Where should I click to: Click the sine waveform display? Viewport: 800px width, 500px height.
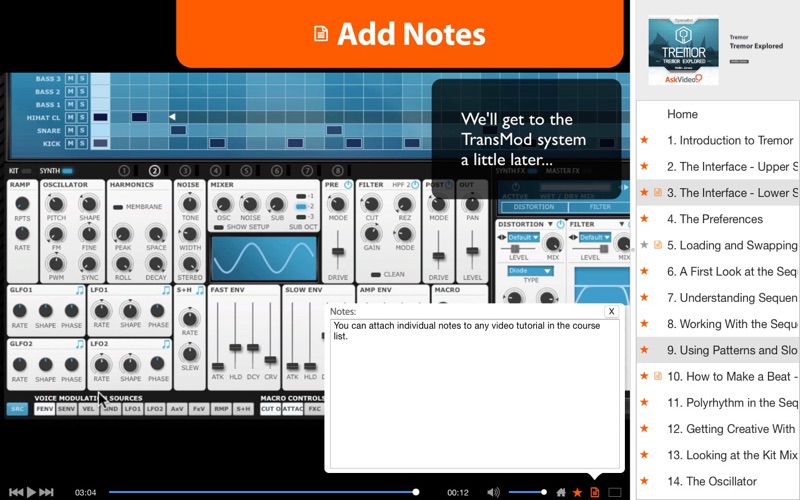(264, 259)
